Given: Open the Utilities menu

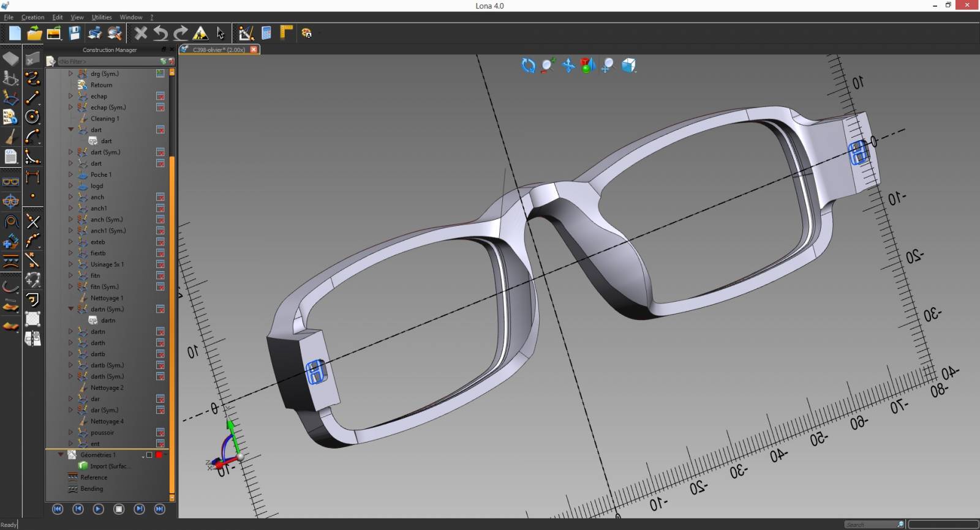Looking at the screenshot, I should click(x=102, y=17).
